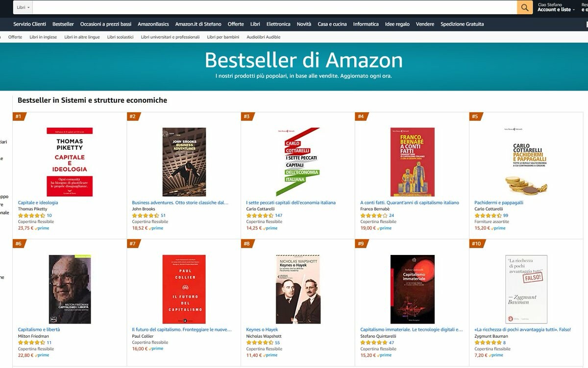Open the 147 reviews count link
This screenshot has height=368, width=588.
click(279, 215)
